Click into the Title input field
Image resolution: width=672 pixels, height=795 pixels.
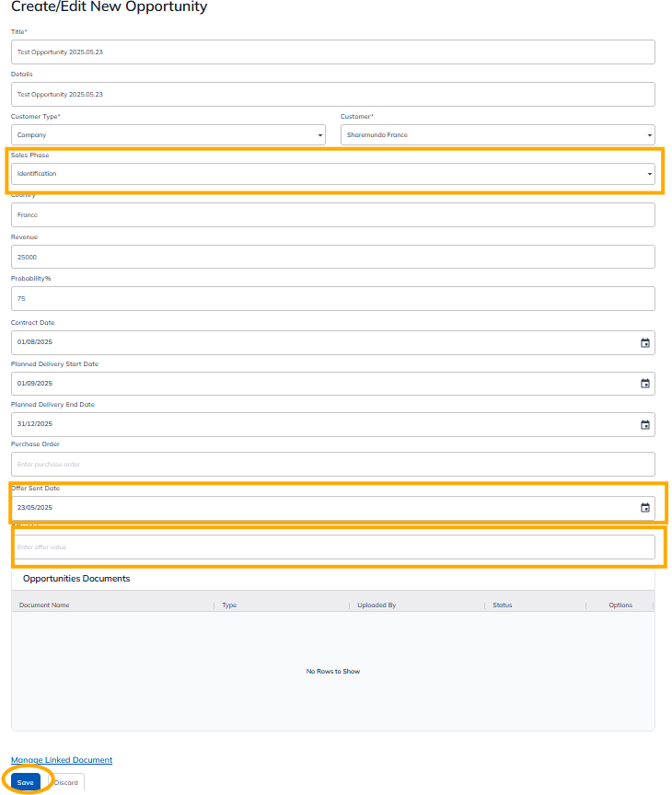coord(332,52)
